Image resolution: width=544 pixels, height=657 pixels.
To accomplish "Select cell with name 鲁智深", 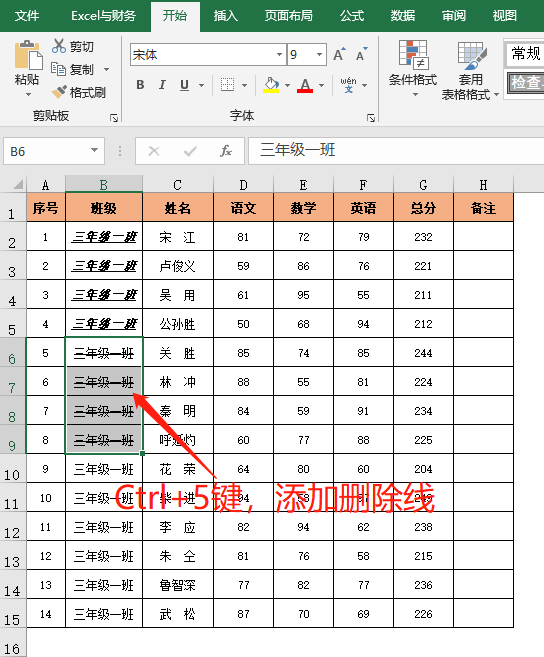I will tap(178, 585).
